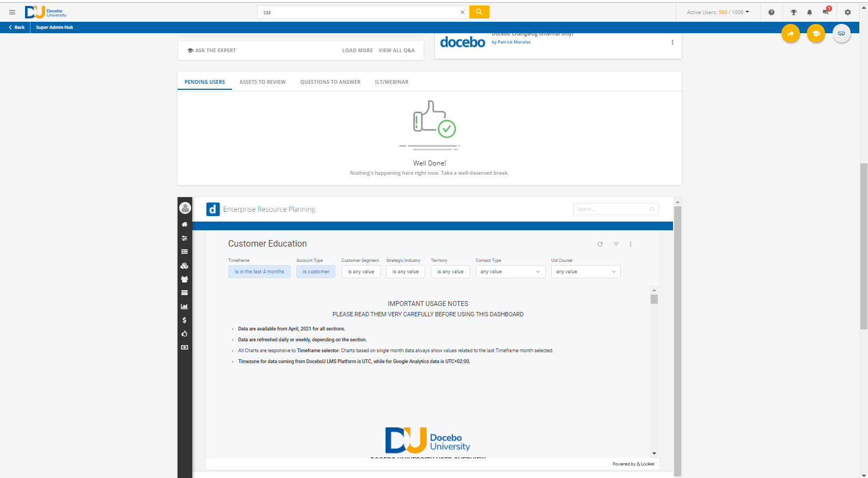Click the yellow share arrow round button
868x478 pixels.
[791, 34]
